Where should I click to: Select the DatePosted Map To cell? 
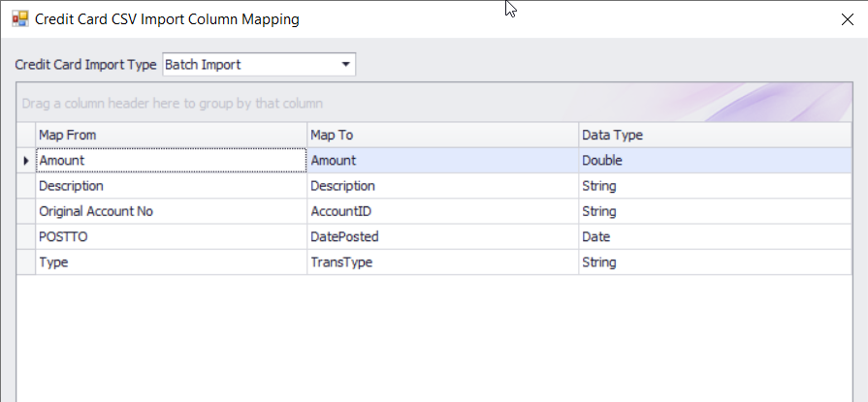442,236
